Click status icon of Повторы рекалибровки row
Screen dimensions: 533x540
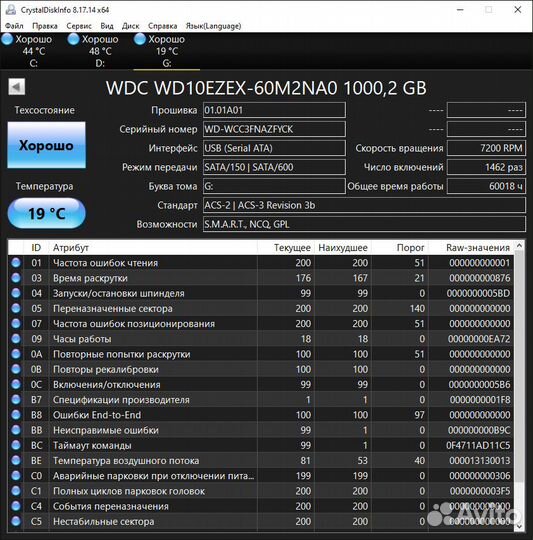click(16, 369)
